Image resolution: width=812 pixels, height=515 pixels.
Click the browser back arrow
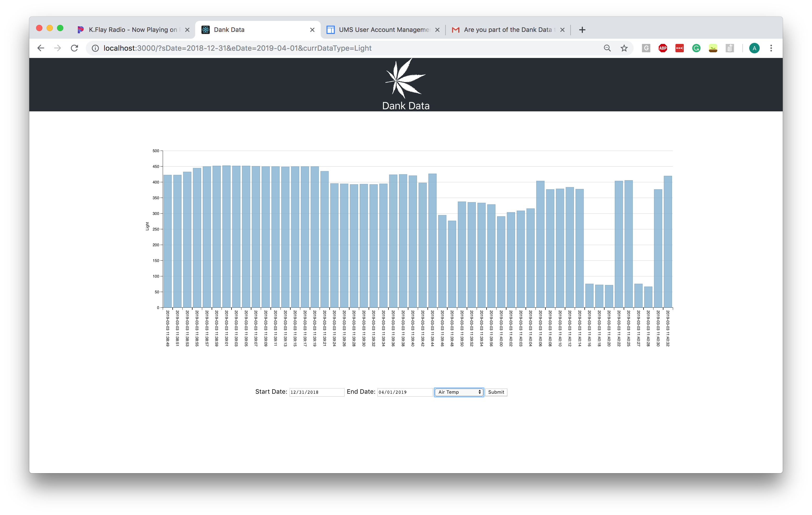41,48
